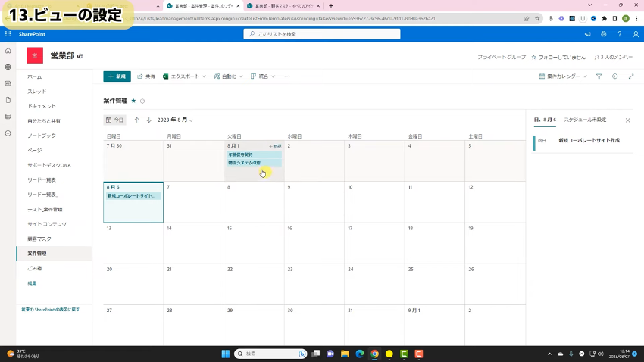Open 顧客マスタ in left navigation
This screenshot has width=644, height=362.
[39, 239]
